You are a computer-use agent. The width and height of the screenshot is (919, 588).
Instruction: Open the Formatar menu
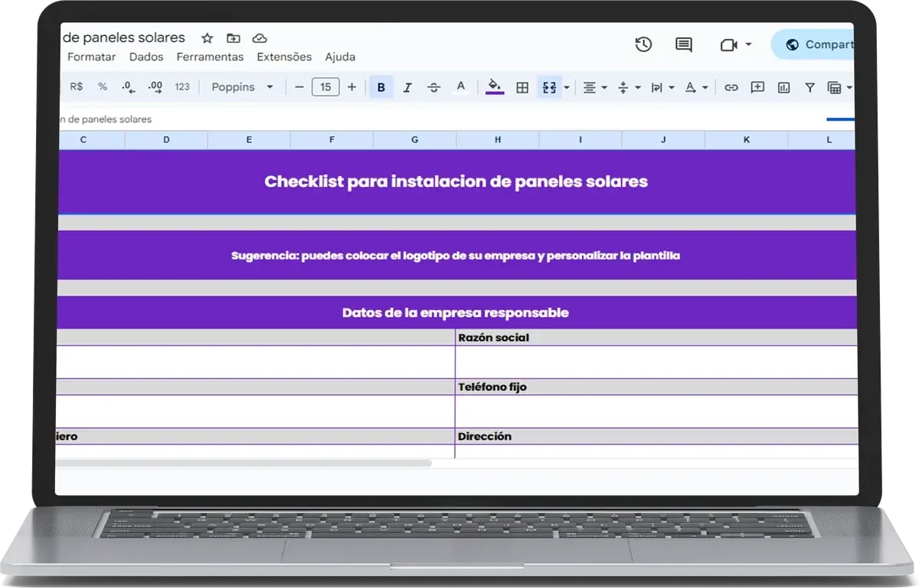coord(91,57)
